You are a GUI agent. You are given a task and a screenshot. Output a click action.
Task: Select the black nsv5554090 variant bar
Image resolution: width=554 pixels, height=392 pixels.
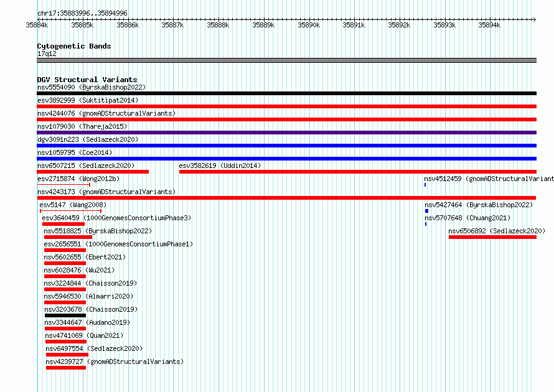pyautogui.click(x=286, y=93)
